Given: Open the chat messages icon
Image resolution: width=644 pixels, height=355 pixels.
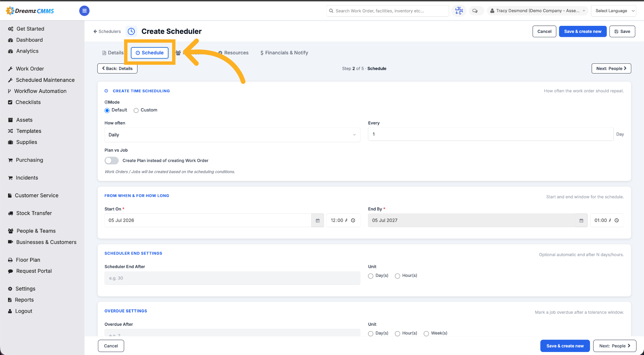Looking at the screenshot, I should click(475, 11).
